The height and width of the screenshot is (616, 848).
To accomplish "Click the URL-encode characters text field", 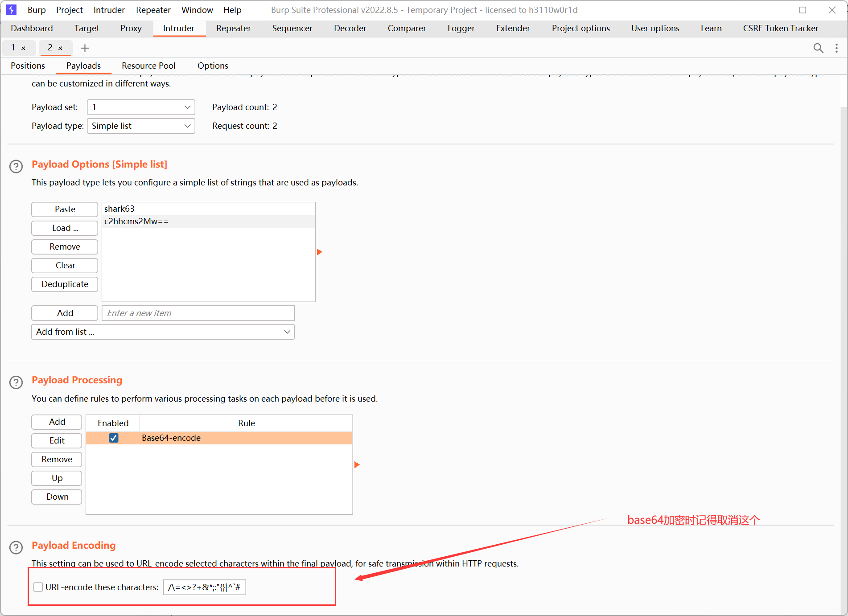I will (205, 587).
